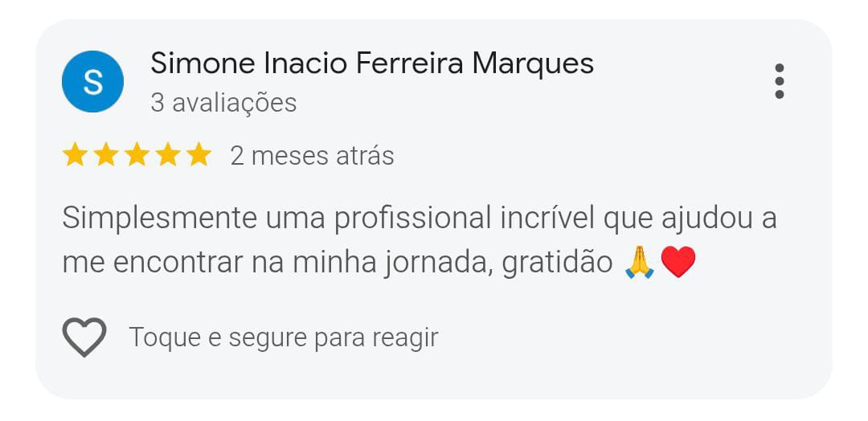Click the blue "S" profile avatar
The height and width of the screenshot is (421, 868).
[92, 81]
